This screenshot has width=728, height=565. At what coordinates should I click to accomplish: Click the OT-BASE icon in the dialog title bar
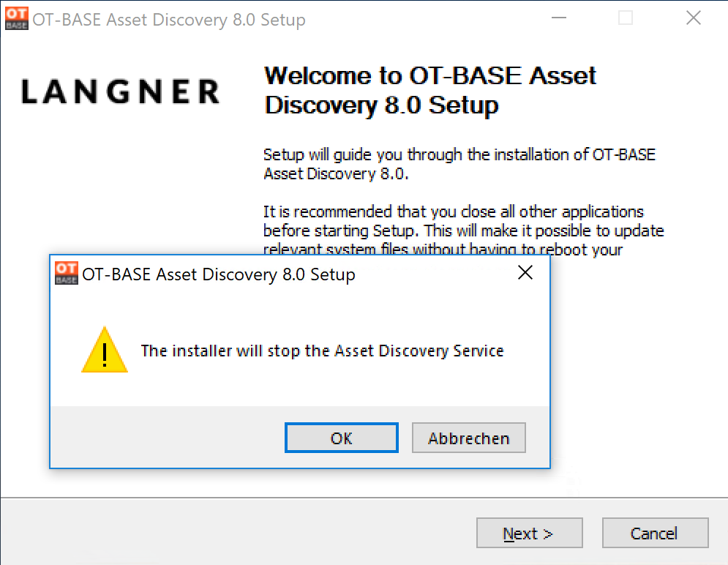pyautogui.click(x=67, y=273)
